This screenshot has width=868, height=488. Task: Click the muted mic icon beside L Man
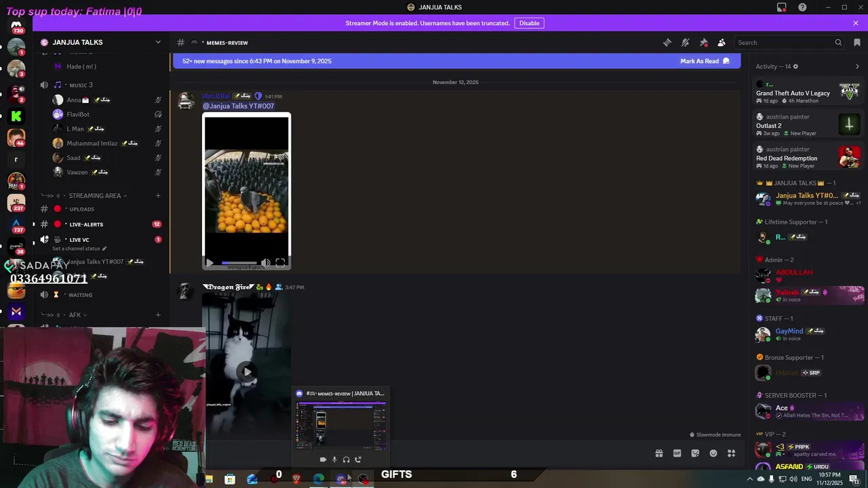tap(158, 129)
